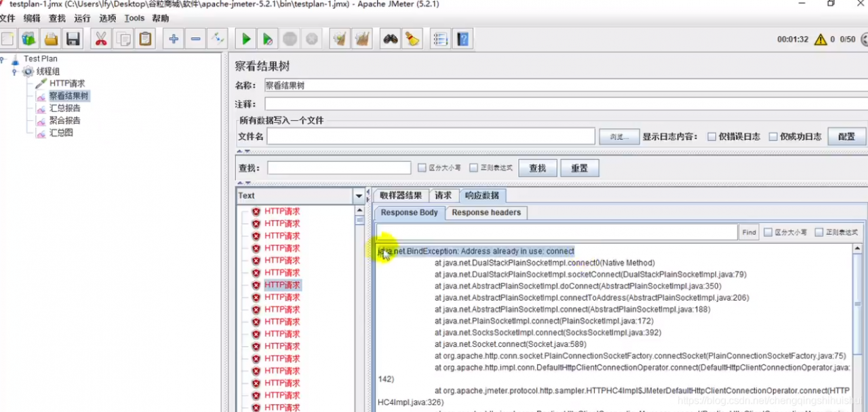The height and width of the screenshot is (412, 868).
Task: Select the Response headers tab
Action: click(x=486, y=212)
